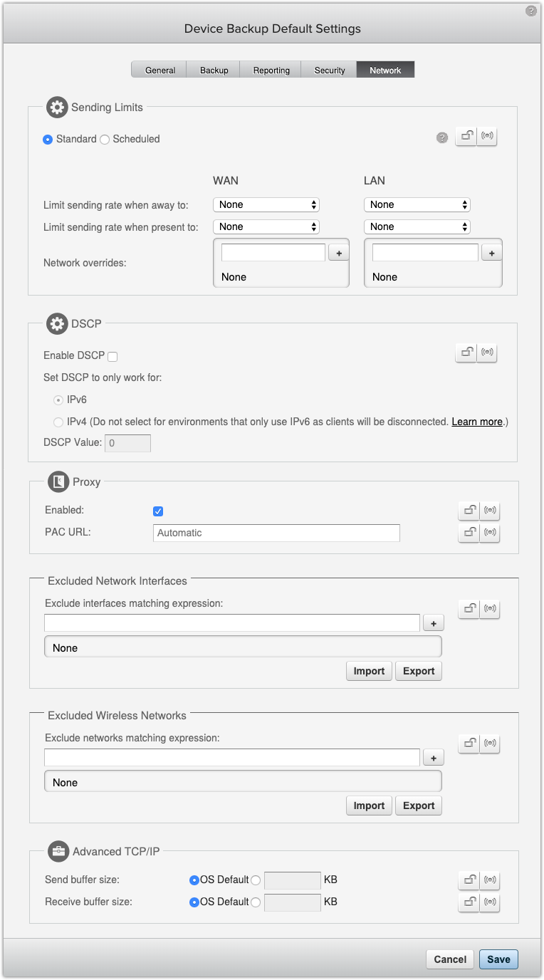Click the lock icon beside PAC URL
The width and height of the screenshot is (544, 980).
pyautogui.click(x=469, y=533)
